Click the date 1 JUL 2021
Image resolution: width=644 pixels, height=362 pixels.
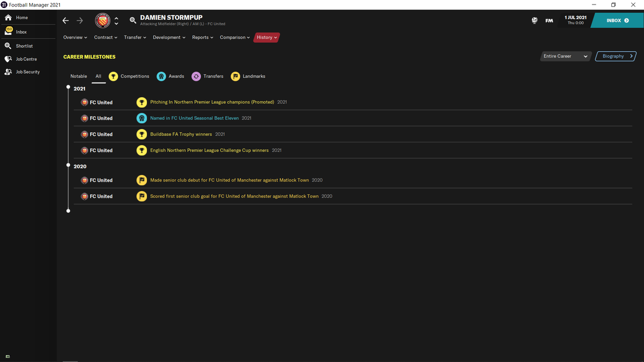(x=576, y=18)
